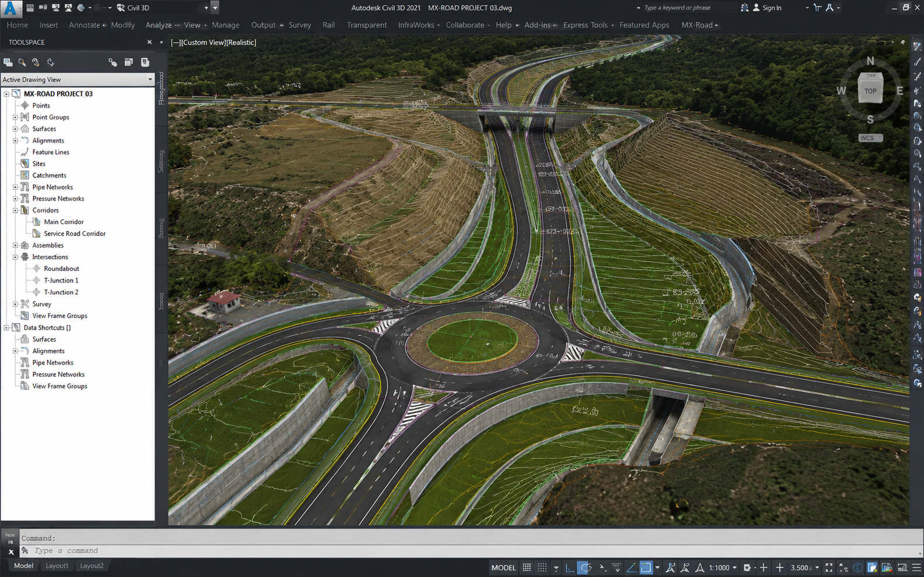Click the E compass direction on ViewCube

(900, 91)
